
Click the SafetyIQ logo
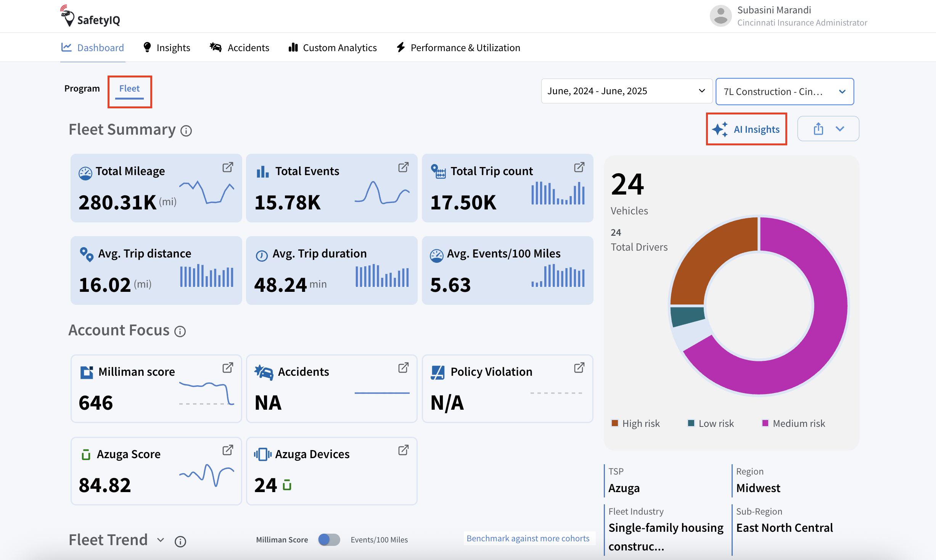coord(90,16)
